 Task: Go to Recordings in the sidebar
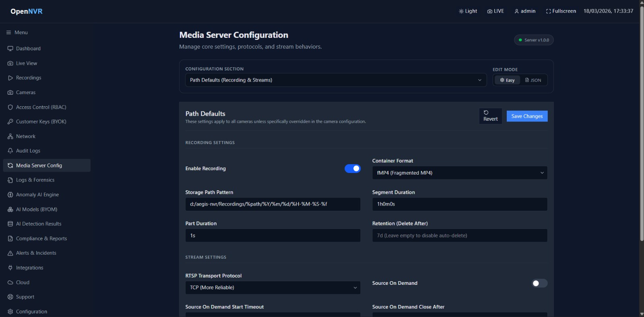pos(47,78)
